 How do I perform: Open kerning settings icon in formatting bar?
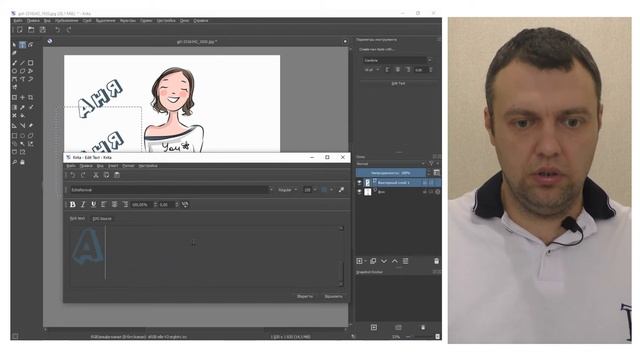click(x=185, y=204)
